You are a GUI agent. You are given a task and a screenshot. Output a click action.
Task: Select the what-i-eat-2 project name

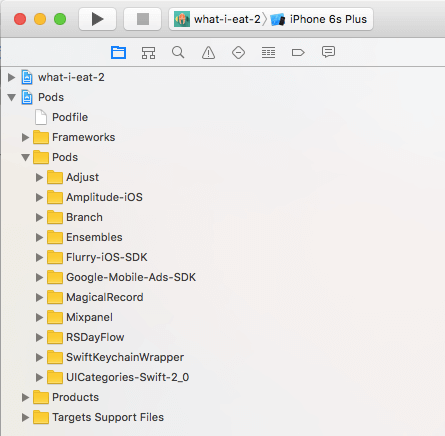(x=71, y=77)
